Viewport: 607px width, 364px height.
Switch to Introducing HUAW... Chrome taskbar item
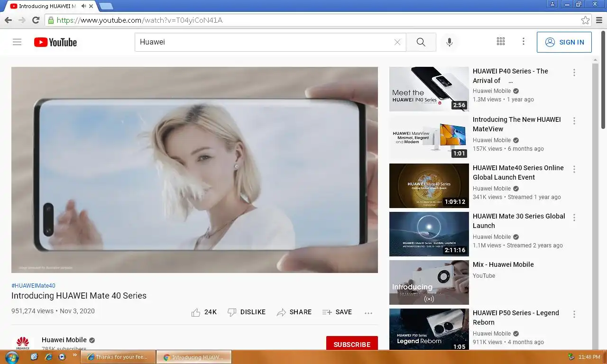point(194,357)
